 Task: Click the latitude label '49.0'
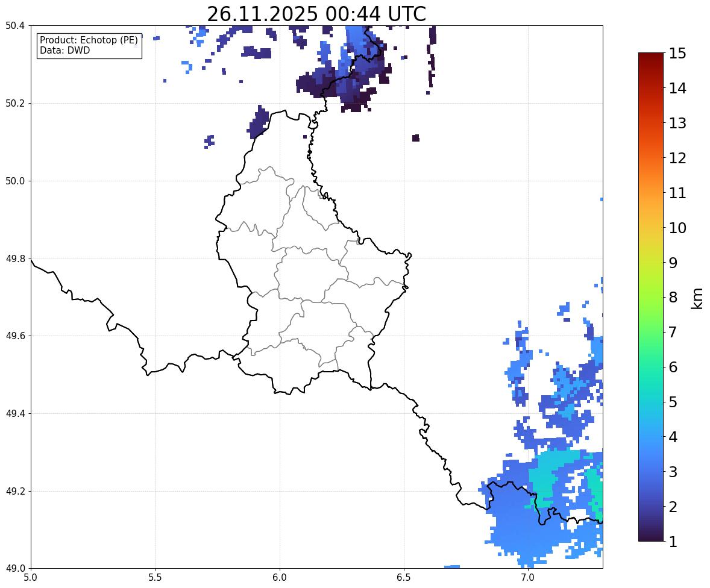(x=15, y=569)
